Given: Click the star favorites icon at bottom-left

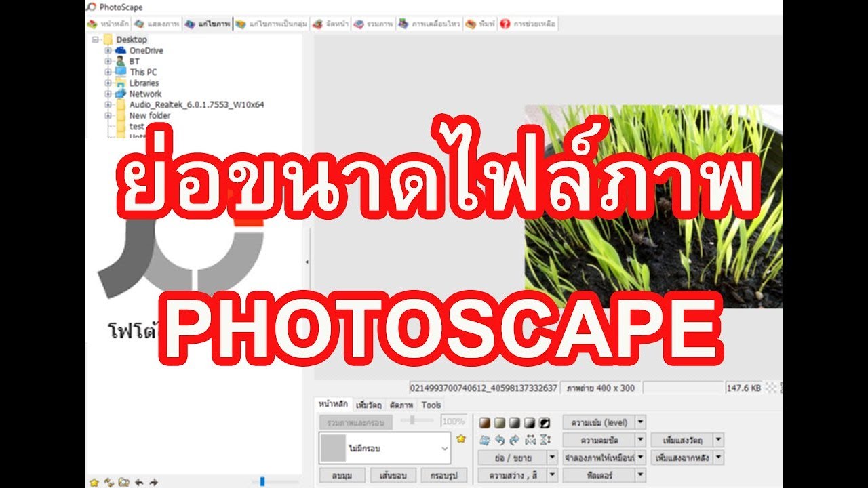Looking at the screenshot, I should point(94,482).
